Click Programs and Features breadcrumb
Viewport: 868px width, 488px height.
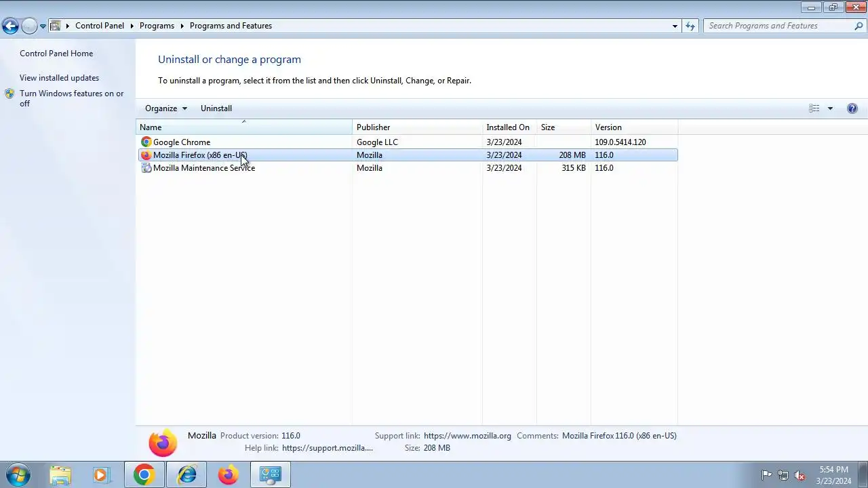coord(231,26)
